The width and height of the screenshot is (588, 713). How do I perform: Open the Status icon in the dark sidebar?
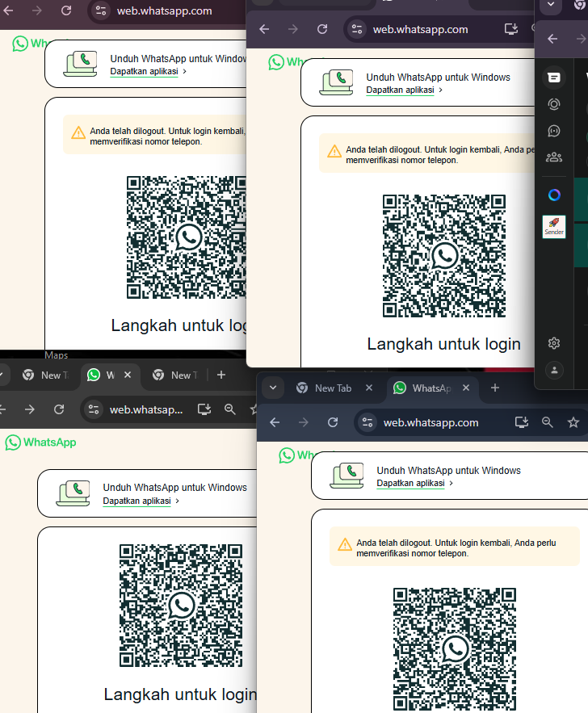[x=554, y=104]
